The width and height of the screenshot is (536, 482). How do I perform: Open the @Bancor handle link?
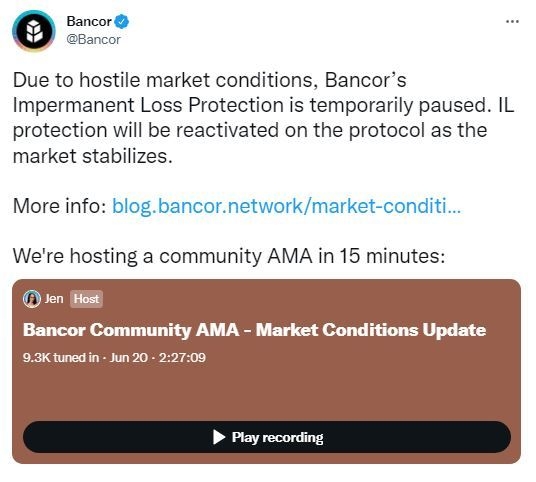[93, 40]
